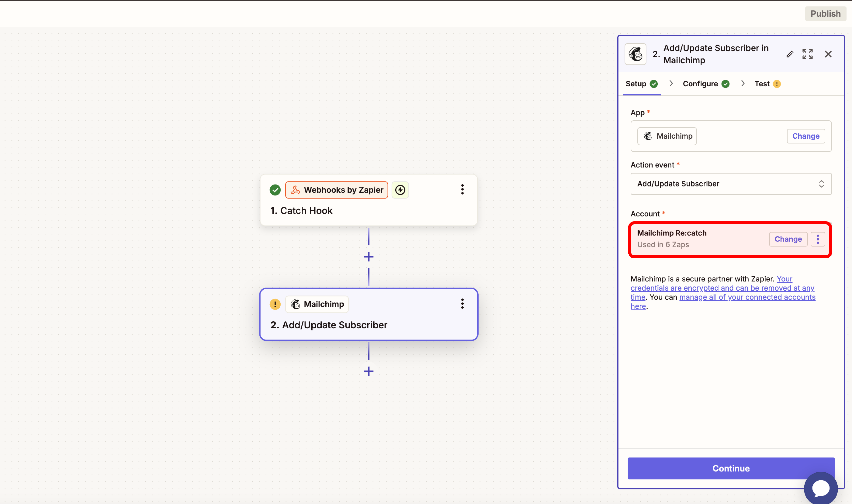Image resolution: width=852 pixels, height=504 pixels.
Task: Switch to the Setup tab
Action: [x=642, y=84]
